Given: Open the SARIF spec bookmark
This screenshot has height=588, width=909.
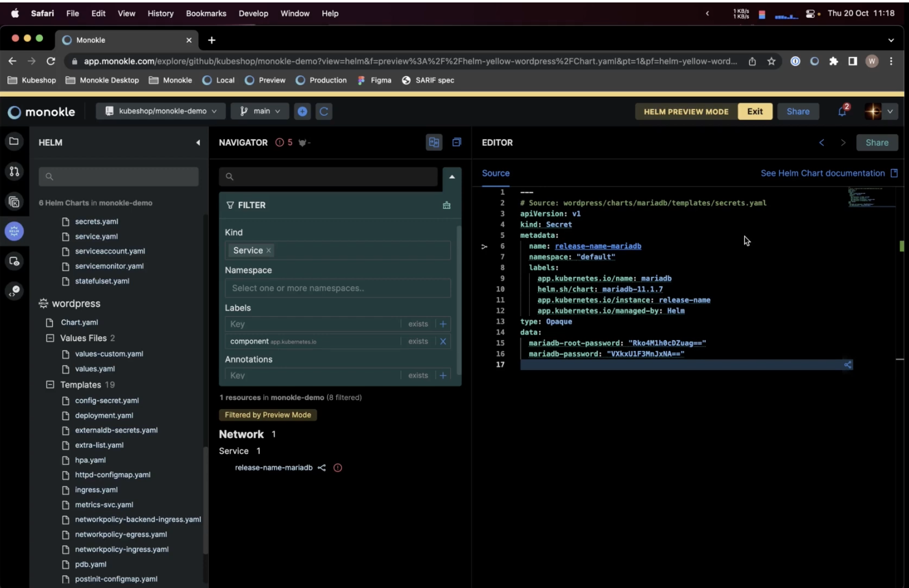Looking at the screenshot, I should pos(428,80).
